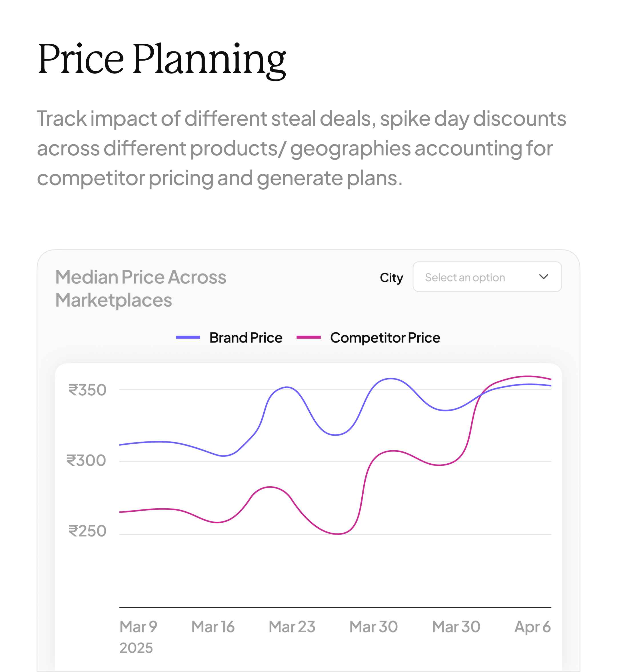Click the Mar 16 axis label

[x=213, y=627]
